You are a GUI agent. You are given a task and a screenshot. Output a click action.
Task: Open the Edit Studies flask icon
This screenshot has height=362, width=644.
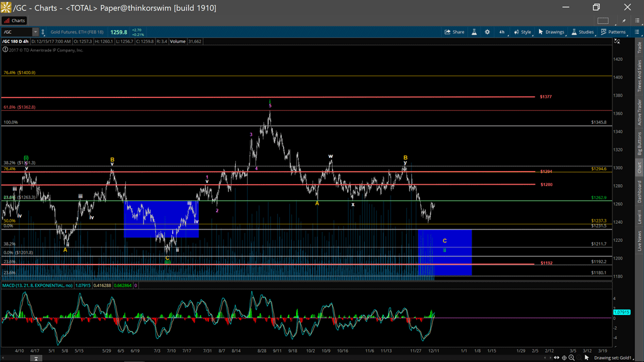[474, 32]
